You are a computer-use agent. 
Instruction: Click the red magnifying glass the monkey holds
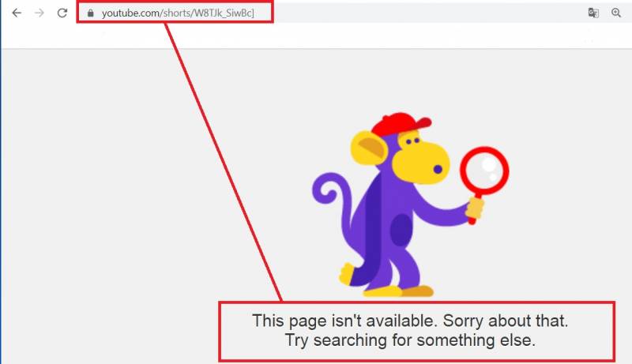click(484, 175)
